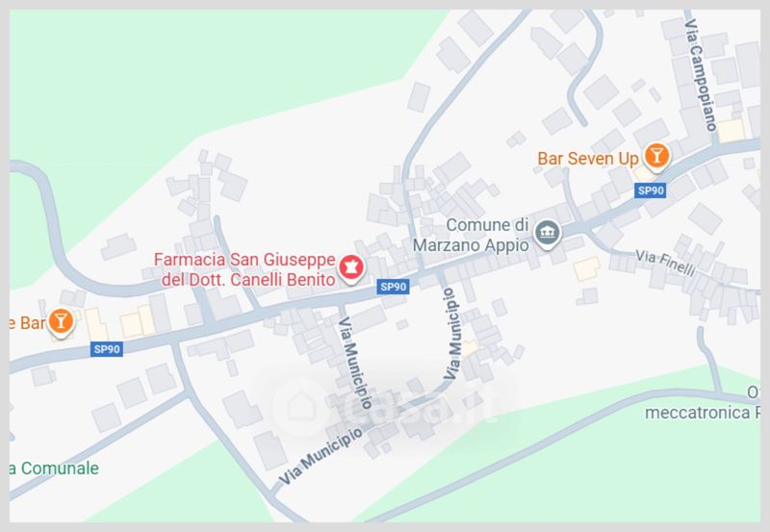Click the vertical Via Municipio label near pharmacy
This screenshot has width=770, height=532.
pos(355,363)
